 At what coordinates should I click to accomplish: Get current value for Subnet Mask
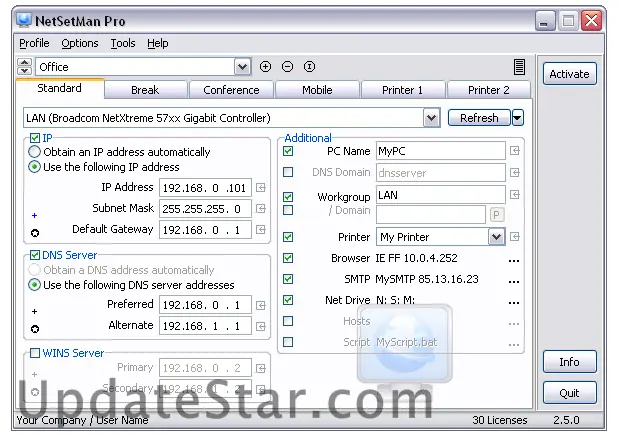tap(261, 208)
